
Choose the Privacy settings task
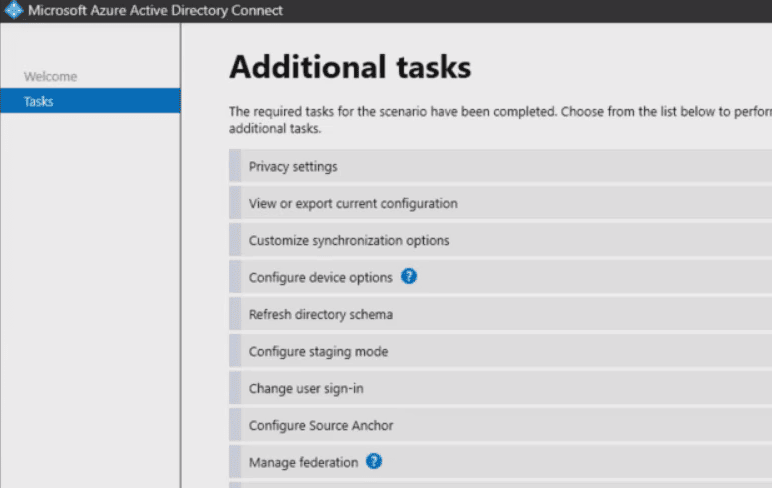500,166
